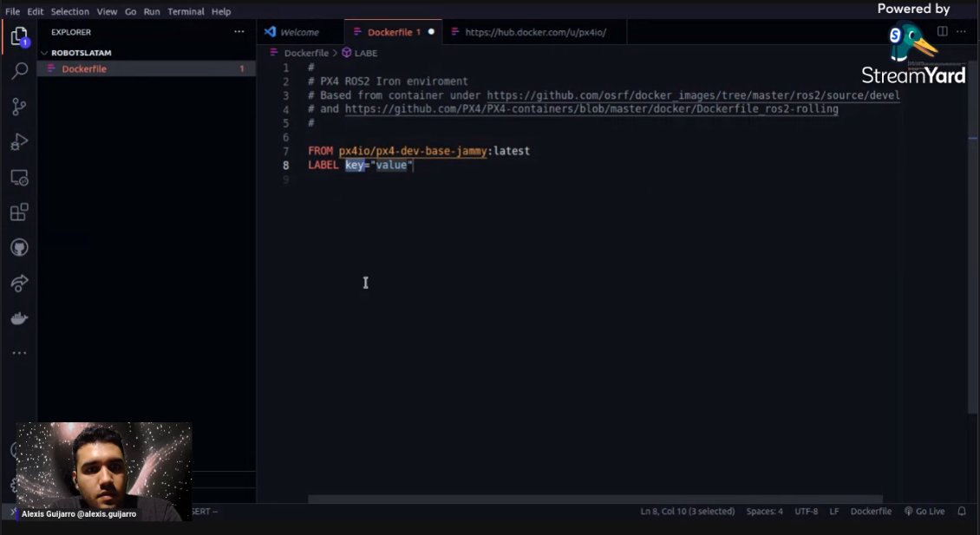Open the Source Control view icon
Screen dimensions: 980x535
tap(19, 107)
